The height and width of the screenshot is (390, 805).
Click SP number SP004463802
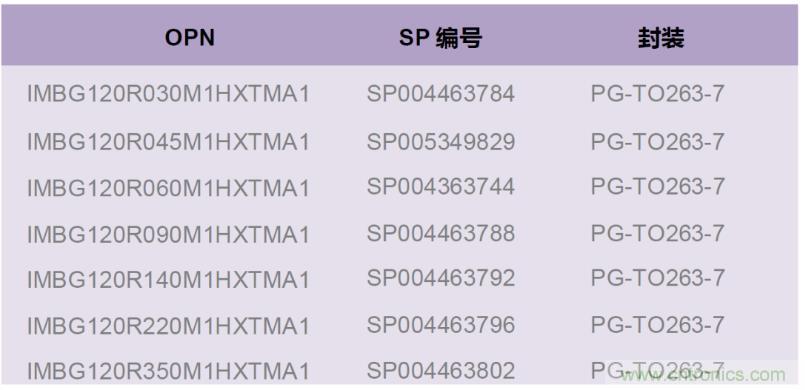[440, 370]
